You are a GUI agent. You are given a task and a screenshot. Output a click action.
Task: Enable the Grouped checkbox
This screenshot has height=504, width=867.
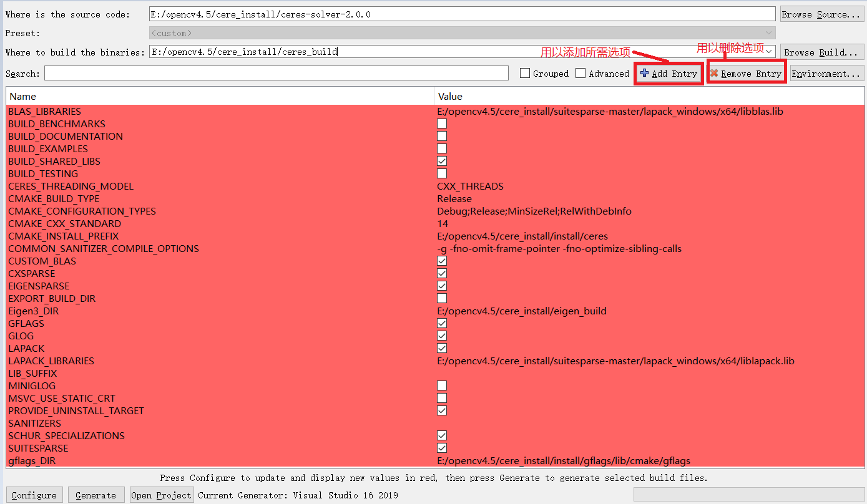click(x=524, y=73)
